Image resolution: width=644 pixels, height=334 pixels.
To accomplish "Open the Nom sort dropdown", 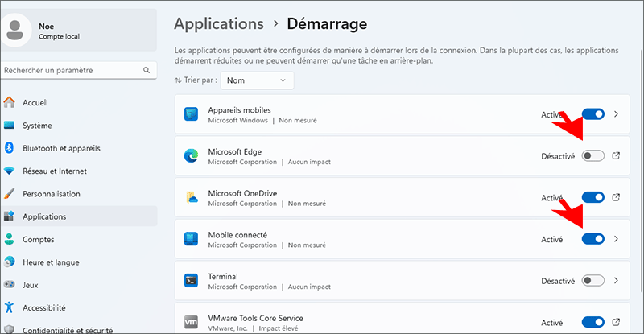I will point(257,80).
